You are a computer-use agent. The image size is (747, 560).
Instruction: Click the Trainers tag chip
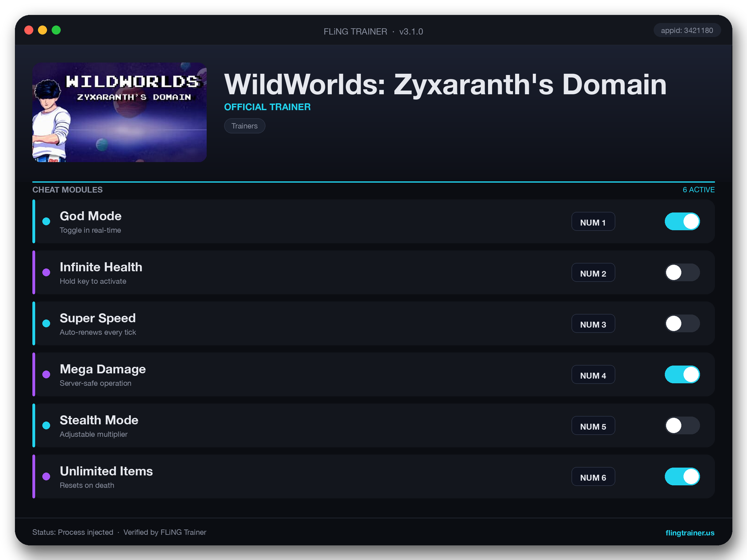[245, 126]
